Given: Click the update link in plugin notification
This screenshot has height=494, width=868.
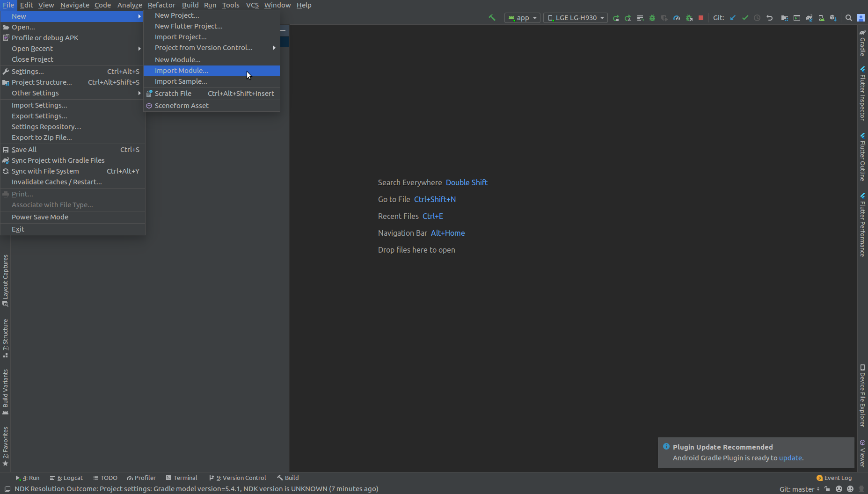Looking at the screenshot, I should pos(790,458).
